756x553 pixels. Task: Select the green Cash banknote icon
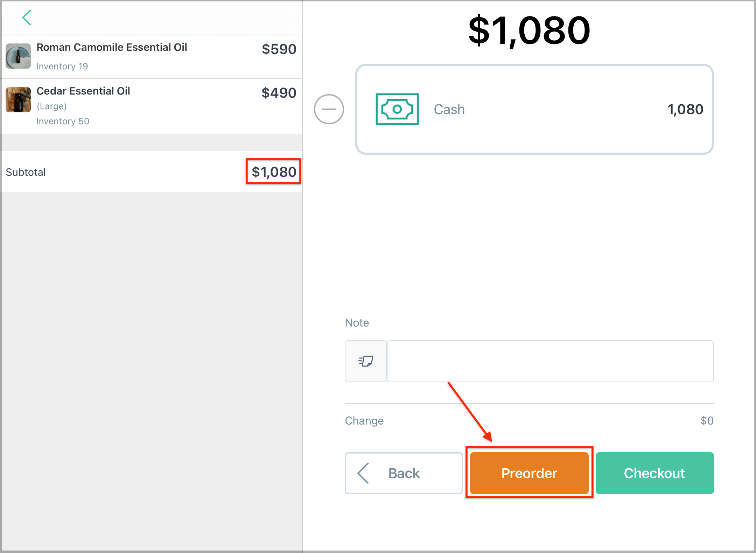[x=397, y=109]
